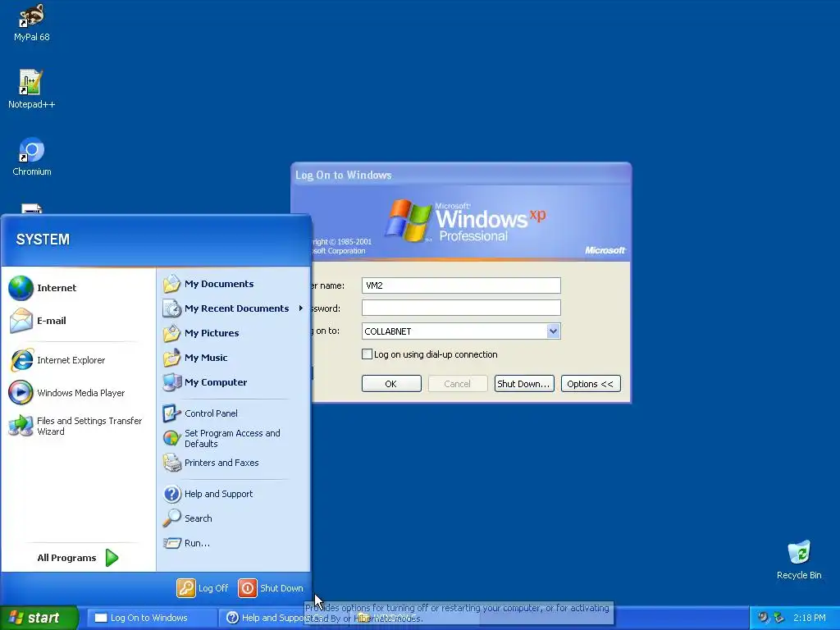Click the red Shut Down icon
Screen dimensions: 840x630
coord(248,588)
